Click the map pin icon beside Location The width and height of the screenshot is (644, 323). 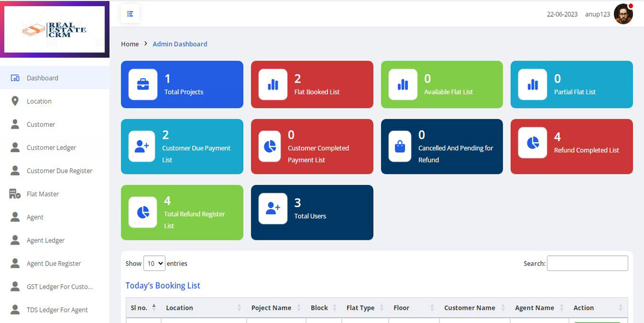(x=15, y=101)
